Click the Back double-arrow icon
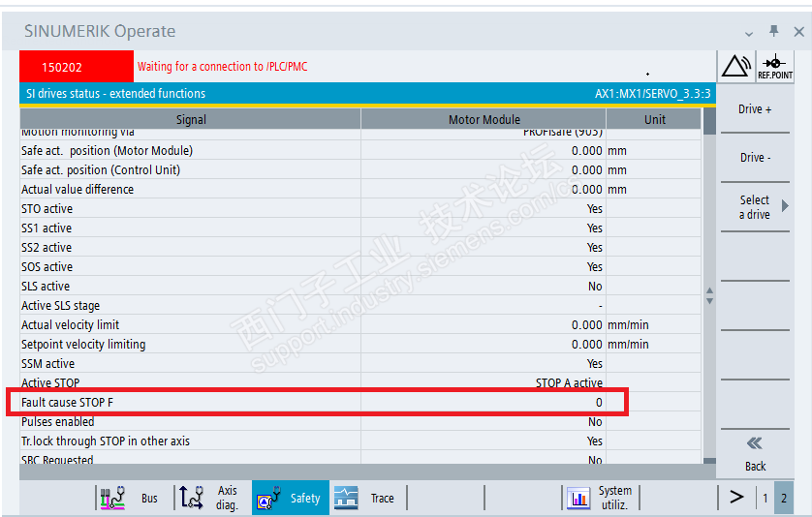Viewport: 812px width, 517px height. (755, 443)
